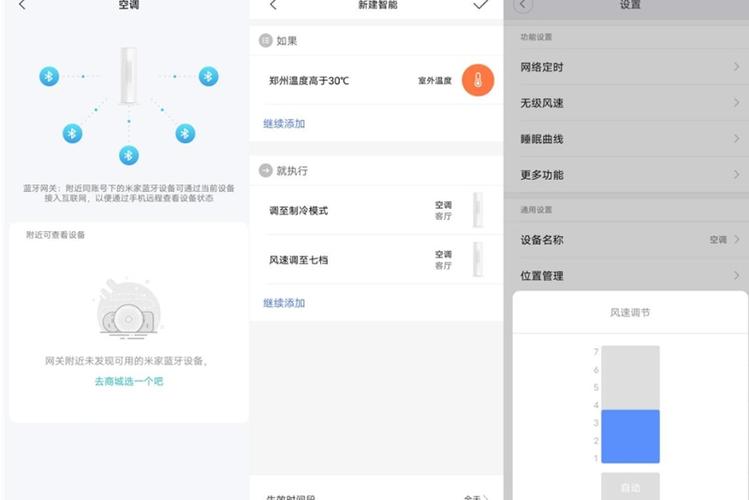749x500 pixels.
Task: Tap the air conditioner thumbnail in the 风速调至七档 row
Action: (478, 260)
